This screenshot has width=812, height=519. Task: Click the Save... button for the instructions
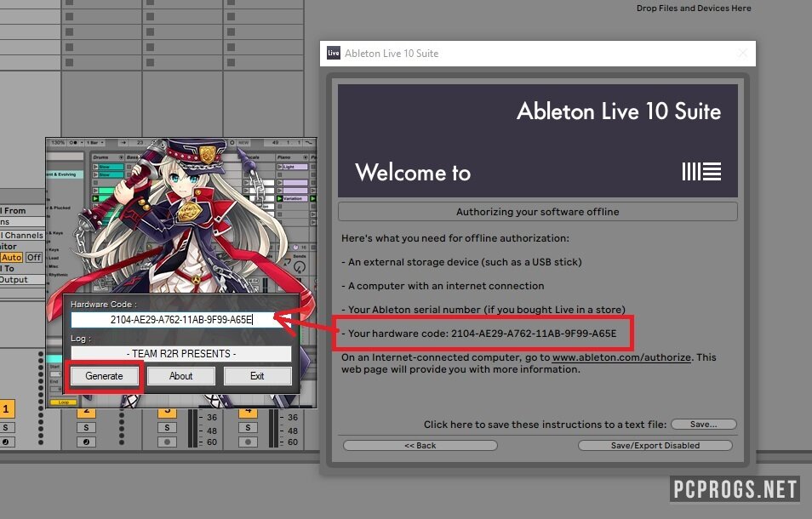tap(703, 424)
